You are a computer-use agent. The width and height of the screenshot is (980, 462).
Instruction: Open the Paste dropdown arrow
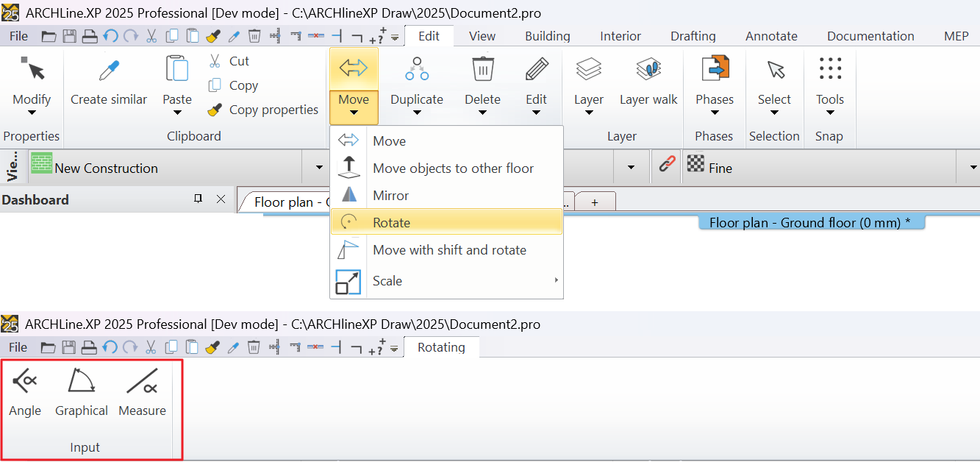pyautogui.click(x=177, y=113)
